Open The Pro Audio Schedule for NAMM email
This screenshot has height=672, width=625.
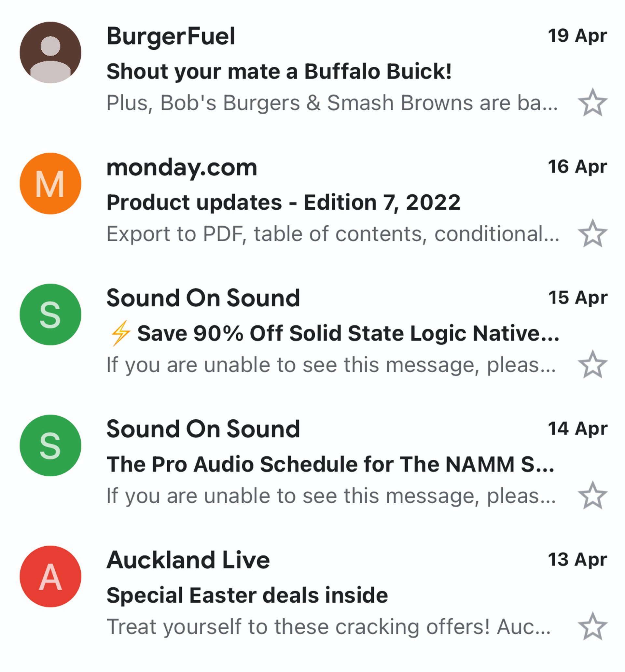tap(330, 464)
